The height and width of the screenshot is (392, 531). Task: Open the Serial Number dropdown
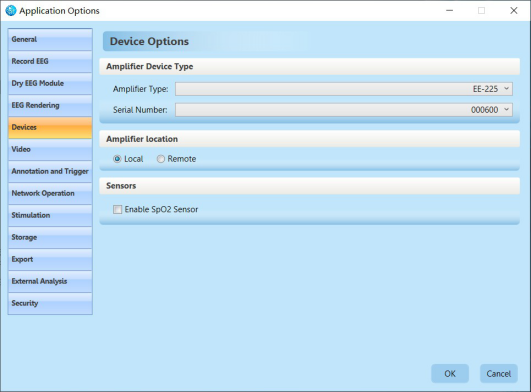click(344, 110)
